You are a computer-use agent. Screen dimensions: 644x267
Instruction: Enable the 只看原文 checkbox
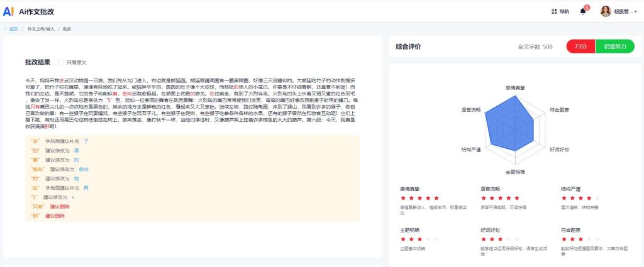tap(61, 63)
